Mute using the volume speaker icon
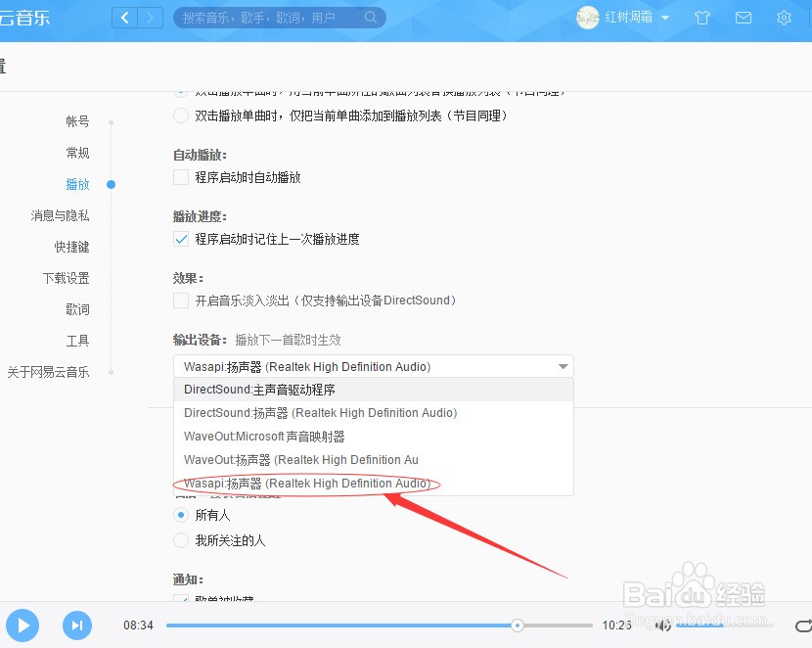 (x=662, y=625)
